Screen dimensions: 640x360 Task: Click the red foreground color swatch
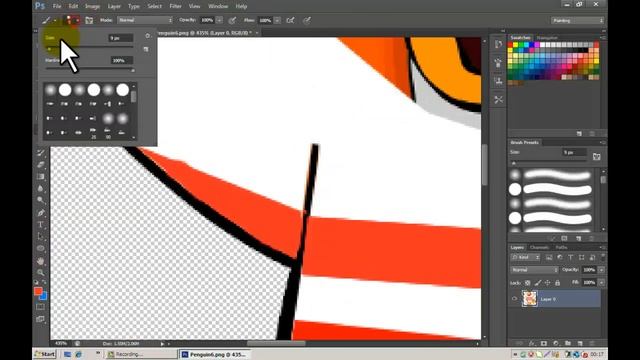click(x=38, y=291)
